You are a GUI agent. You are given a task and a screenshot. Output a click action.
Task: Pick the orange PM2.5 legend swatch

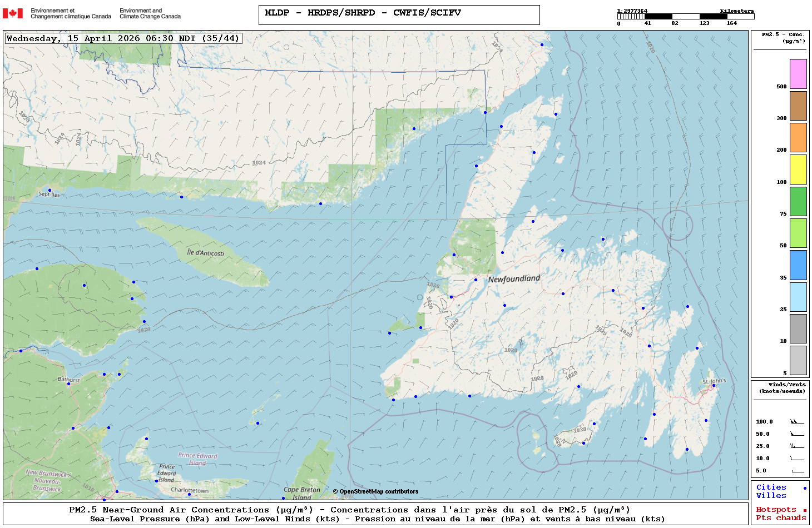[798, 137]
